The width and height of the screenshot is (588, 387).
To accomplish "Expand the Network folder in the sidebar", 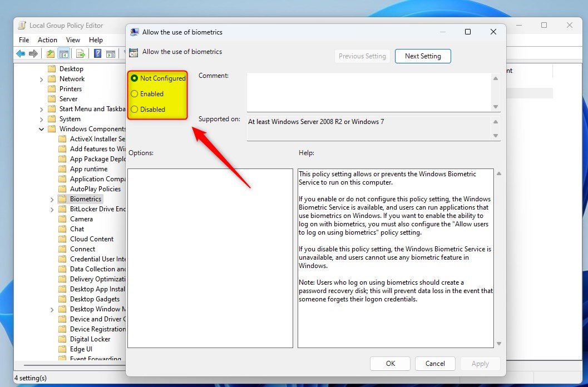I will [x=42, y=78].
